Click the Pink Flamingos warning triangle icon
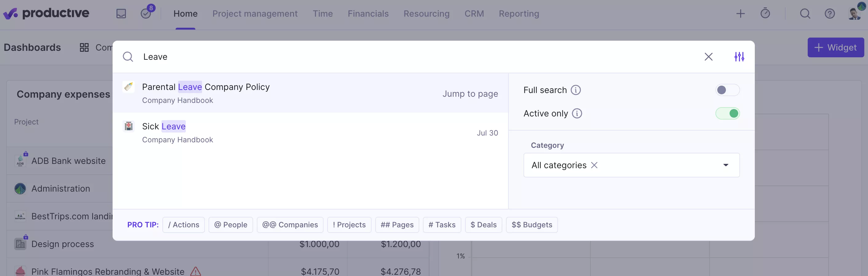 click(x=195, y=271)
